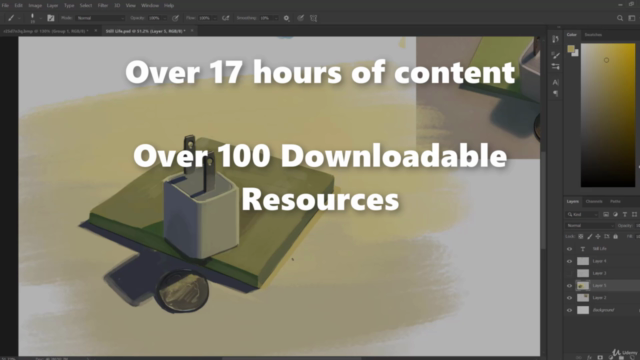Open the brush Mode dropdown
This screenshot has height=360, width=640.
[100, 18]
